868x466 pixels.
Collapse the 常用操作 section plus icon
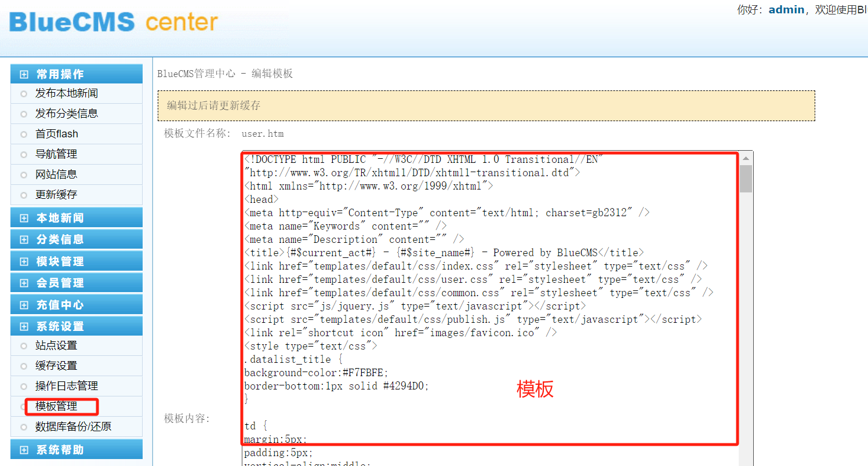(24, 74)
